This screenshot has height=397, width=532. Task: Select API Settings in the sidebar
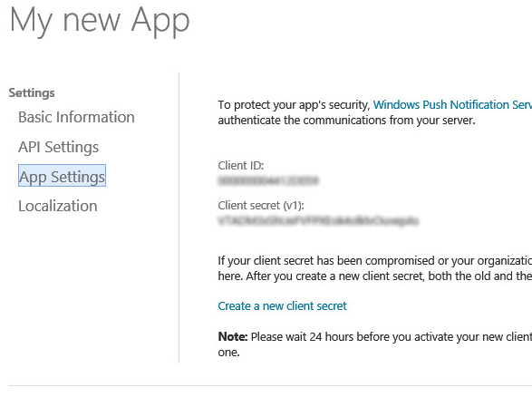click(58, 147)
